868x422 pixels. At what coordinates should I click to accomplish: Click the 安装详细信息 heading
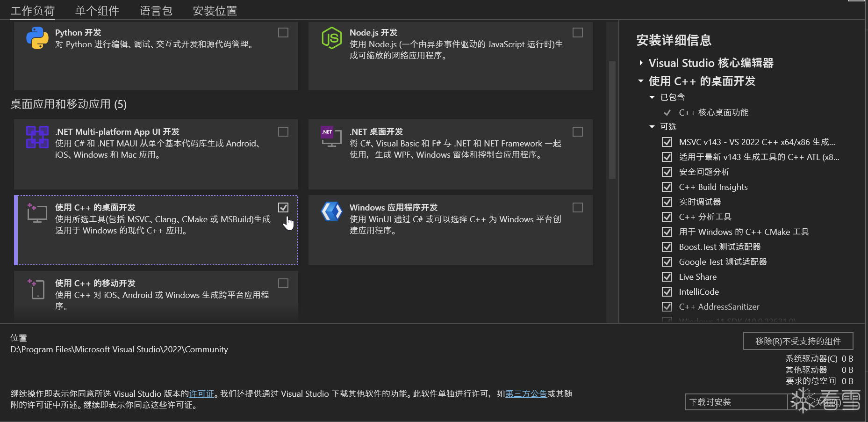(x=674, y=40)
